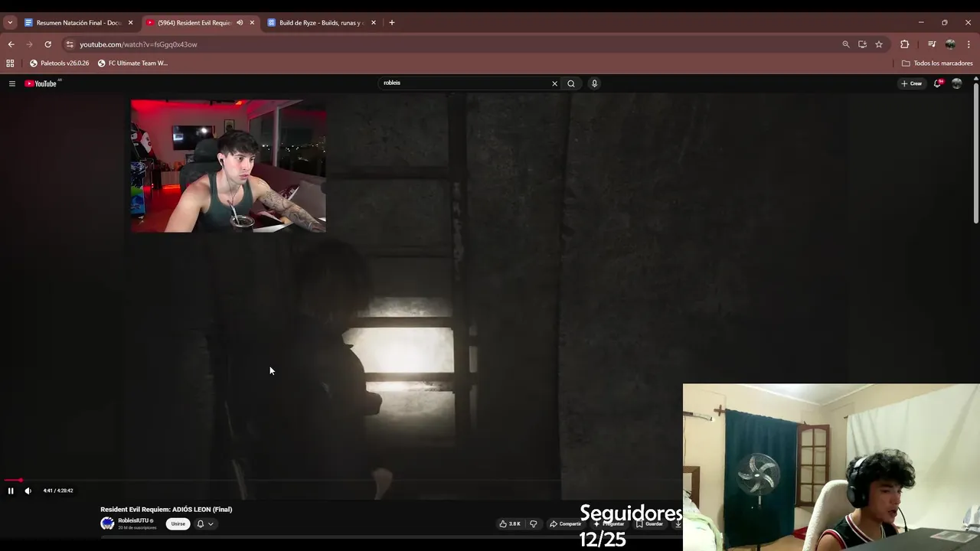Image resolution: width=980 pixels, height=551 pixels.
Task: Click the Preguntar button
Action: (x=610, y=524)
